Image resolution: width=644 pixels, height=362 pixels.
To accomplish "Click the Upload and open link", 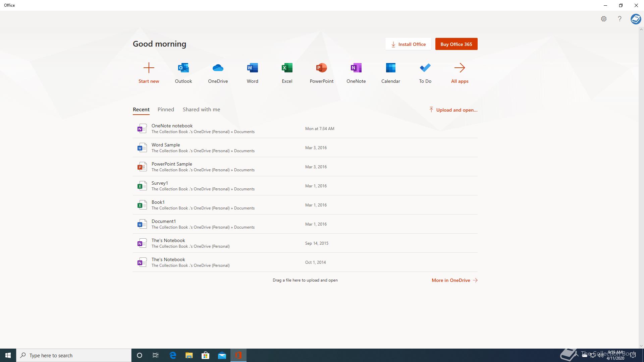I will click(453, 110).
